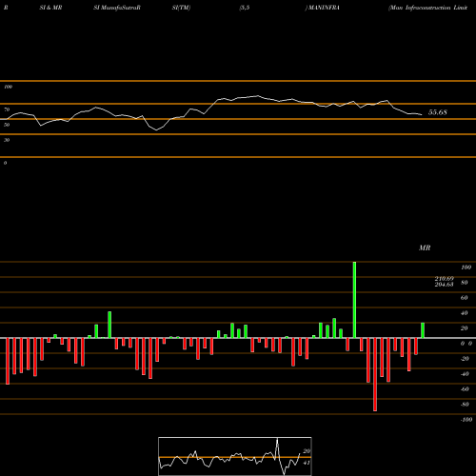Click the -100 axis label in the MR panel
Image resolution: width=476 pixels, height=476 pixels.
(x=466, y=420)
